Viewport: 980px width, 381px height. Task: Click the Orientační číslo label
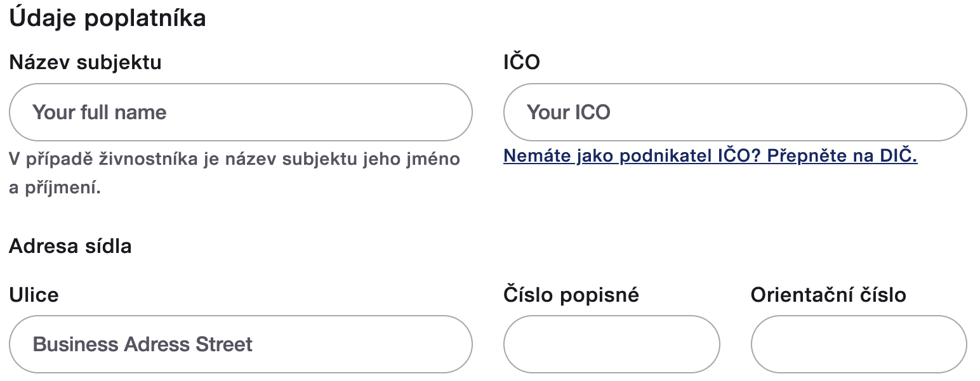coord(828,294)
